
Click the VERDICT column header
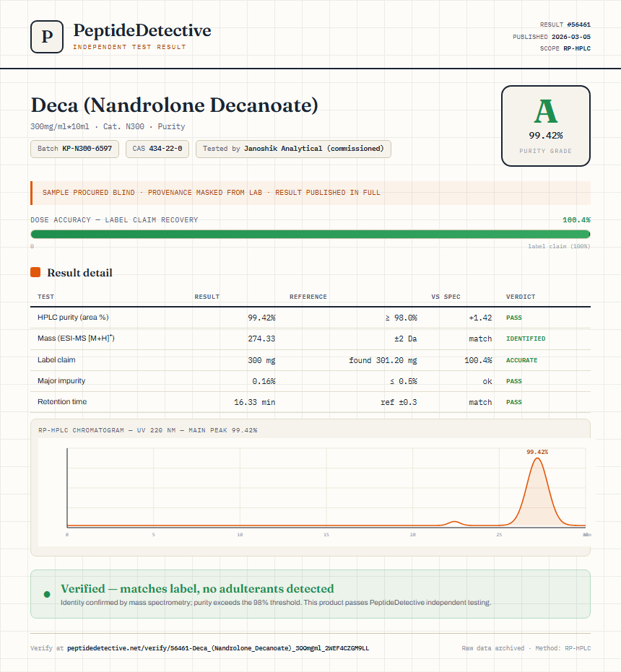[521, 297]
